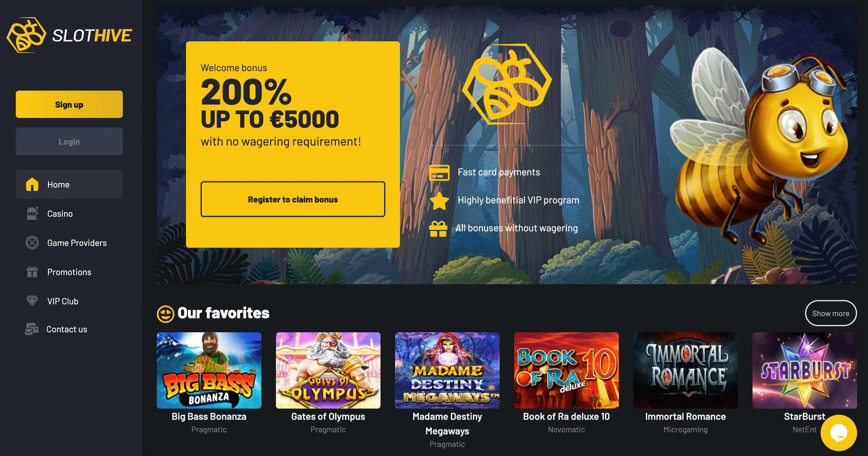Image resolution: width=868 pixels, height=456 pixels.
Task: Click the Casino slot machine icon
Action: pyautogui.click(x=32, y=213)
